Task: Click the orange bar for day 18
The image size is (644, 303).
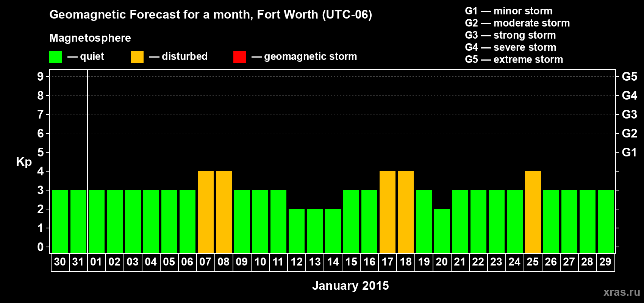Action: (406, 212)
